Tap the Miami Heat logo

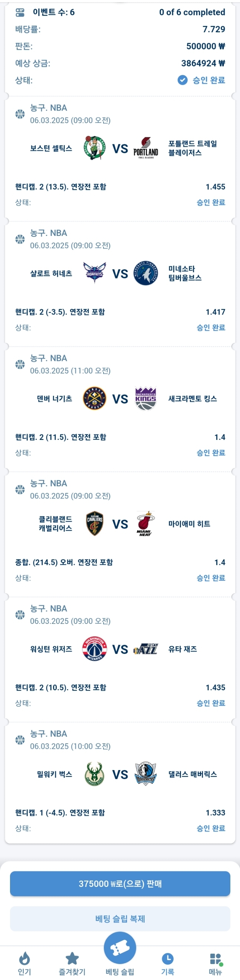coord(145,523)
